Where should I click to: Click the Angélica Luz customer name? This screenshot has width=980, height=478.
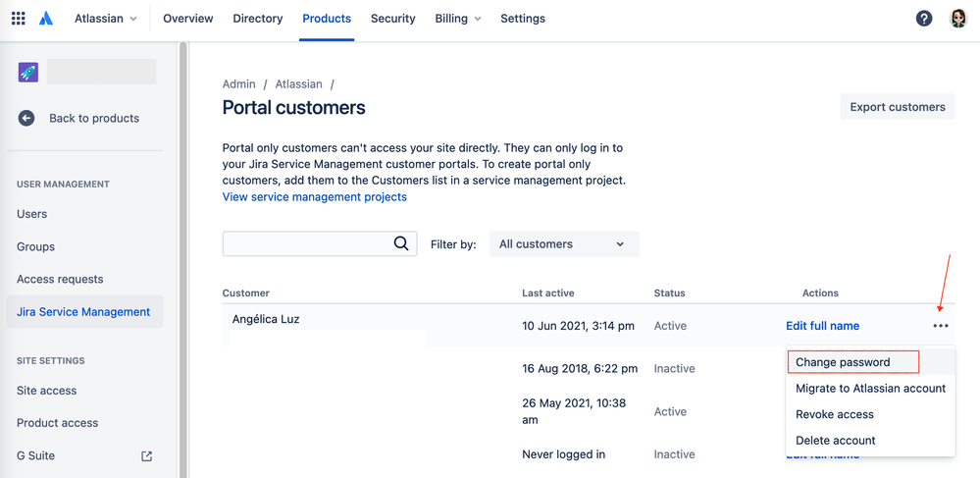click(x=266, y=319)
